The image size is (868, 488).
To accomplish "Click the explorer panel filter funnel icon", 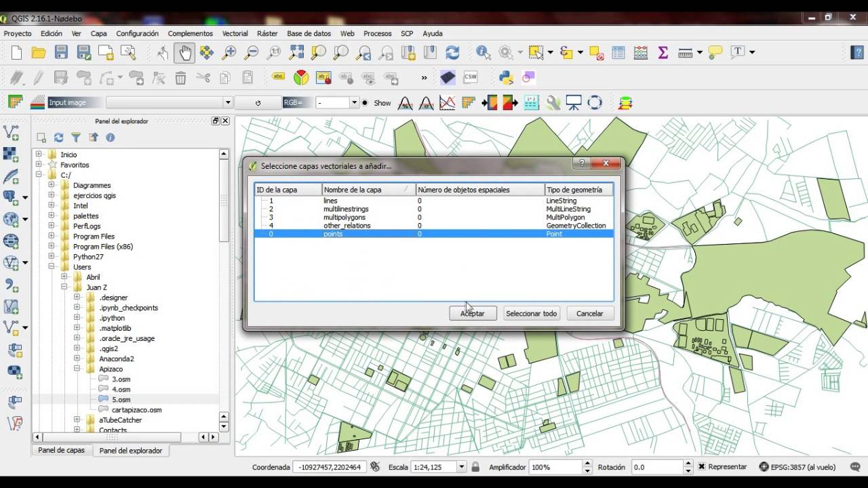I will coord(76,138).
